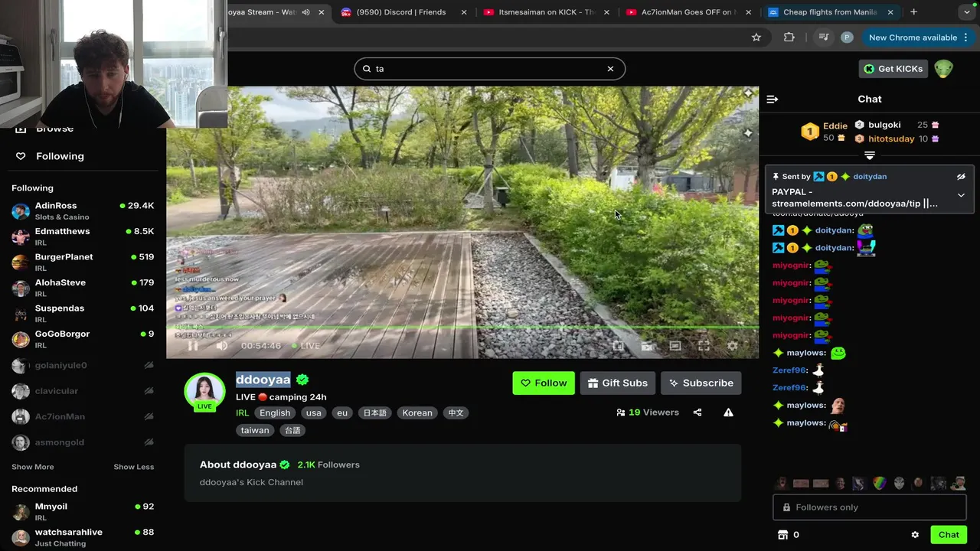Mute the video player volume
The image size is (980, 551).
click(222, 346)
